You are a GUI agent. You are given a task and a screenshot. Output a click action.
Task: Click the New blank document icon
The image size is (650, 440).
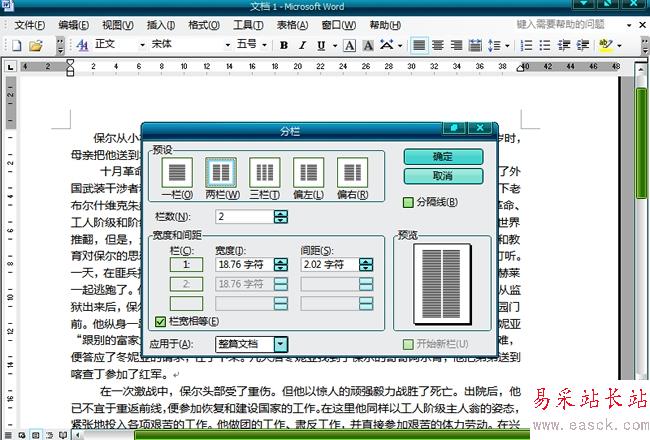point(17,45)
